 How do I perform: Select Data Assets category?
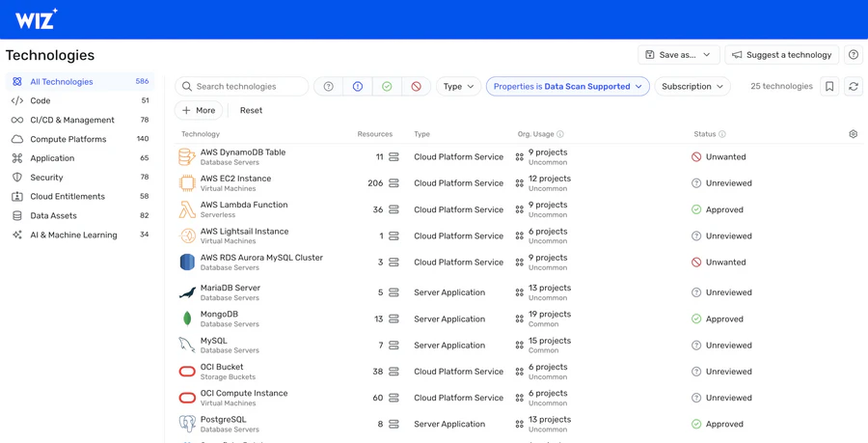(80, 215)
